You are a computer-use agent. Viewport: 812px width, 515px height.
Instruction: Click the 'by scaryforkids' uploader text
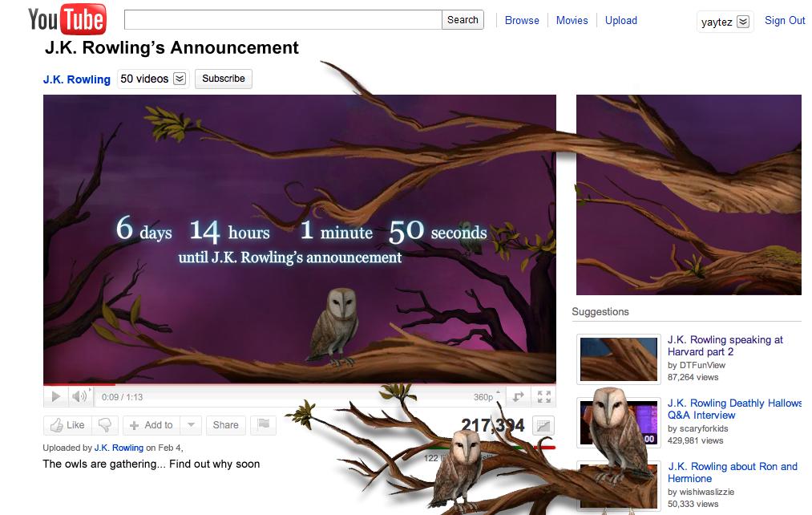click(x=697, y=428)
